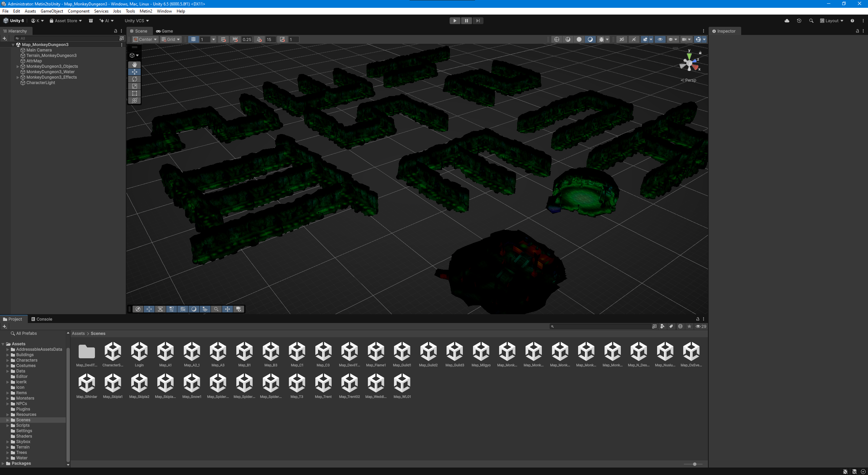Toggle hidden packages visibility count

pyautogui.click(x=701, y=326)
